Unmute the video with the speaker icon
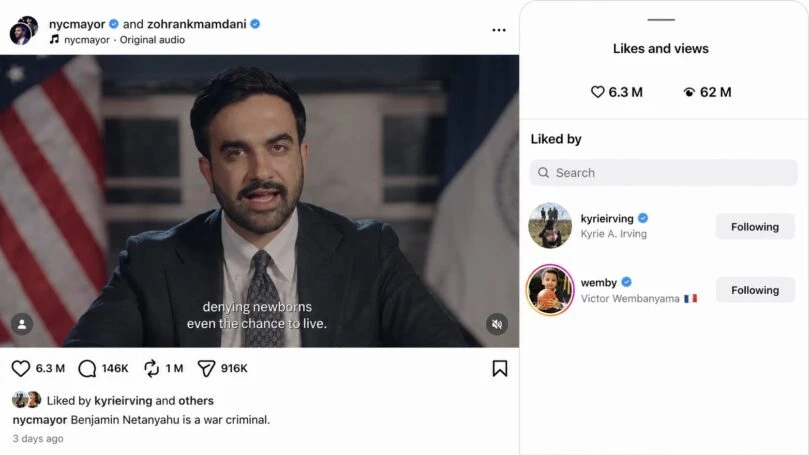 coord(497,324)
